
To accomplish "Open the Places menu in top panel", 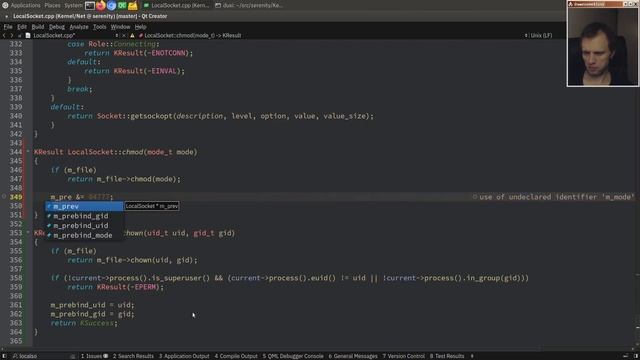I will click(52, 5).
